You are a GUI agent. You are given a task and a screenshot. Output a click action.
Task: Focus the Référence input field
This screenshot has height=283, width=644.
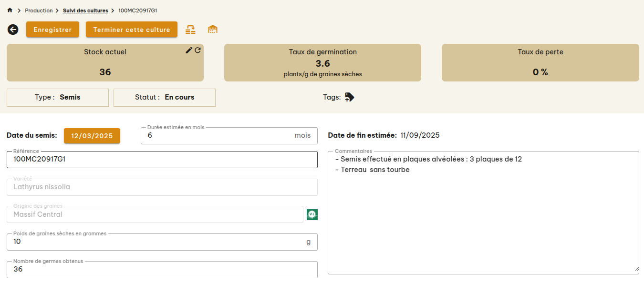(162, 160)
